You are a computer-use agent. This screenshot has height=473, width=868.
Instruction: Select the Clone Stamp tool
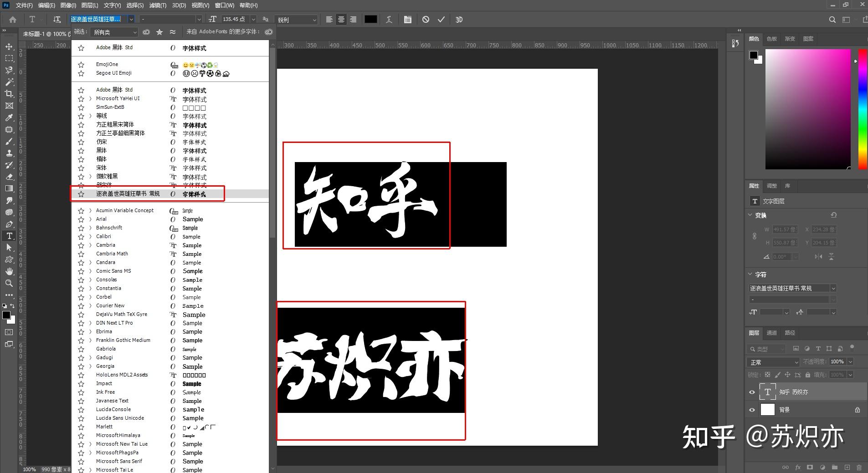pyautogui.click(x=9, y=153)
